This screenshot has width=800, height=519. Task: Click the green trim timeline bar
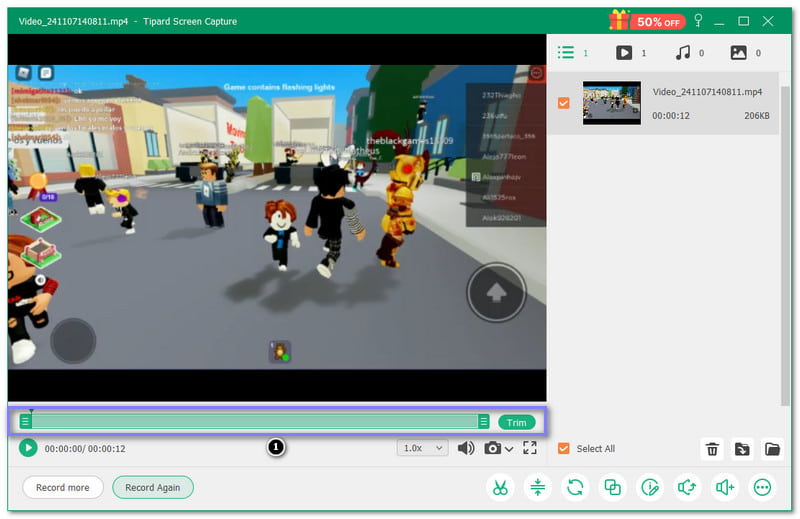coord(254,422)
